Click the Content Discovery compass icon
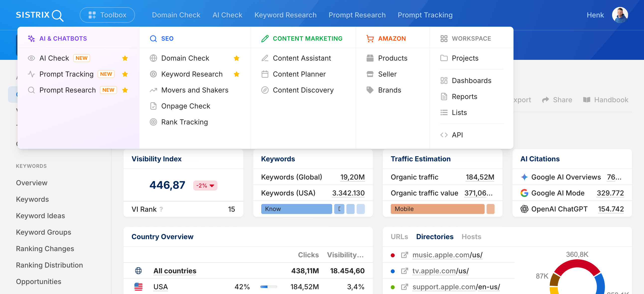The image size is (644, 294). [265, 90]
